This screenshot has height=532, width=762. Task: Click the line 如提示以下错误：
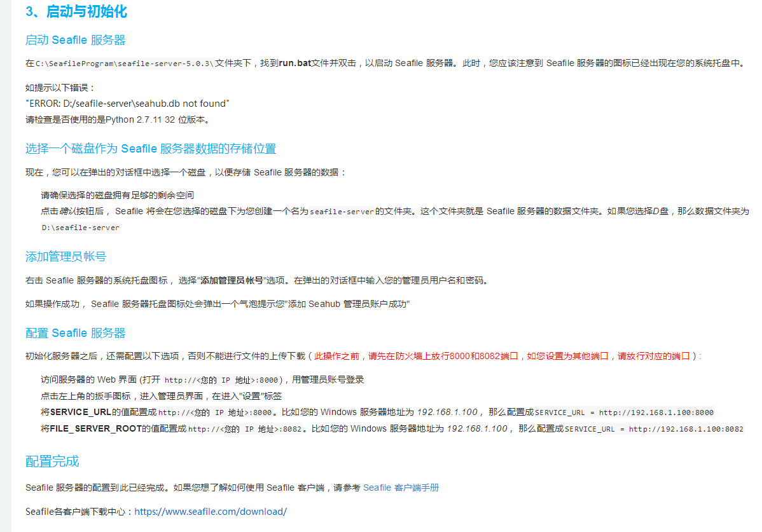click(61, 88)
